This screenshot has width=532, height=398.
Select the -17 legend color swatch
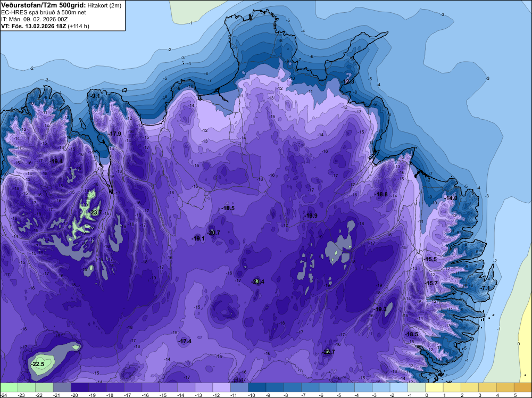pos(132,387)
